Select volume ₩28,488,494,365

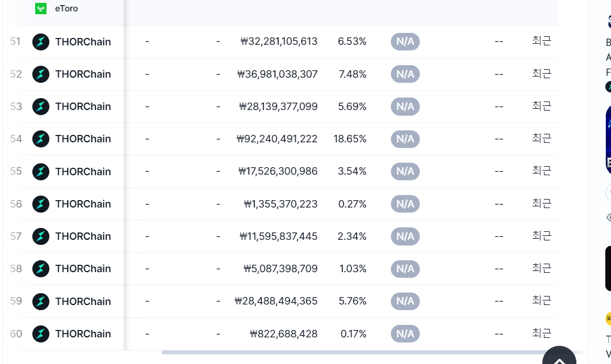276,301
